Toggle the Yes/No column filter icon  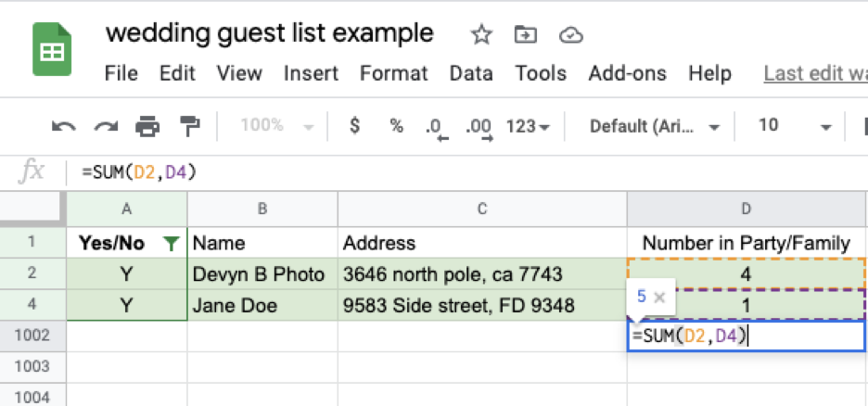170,244
